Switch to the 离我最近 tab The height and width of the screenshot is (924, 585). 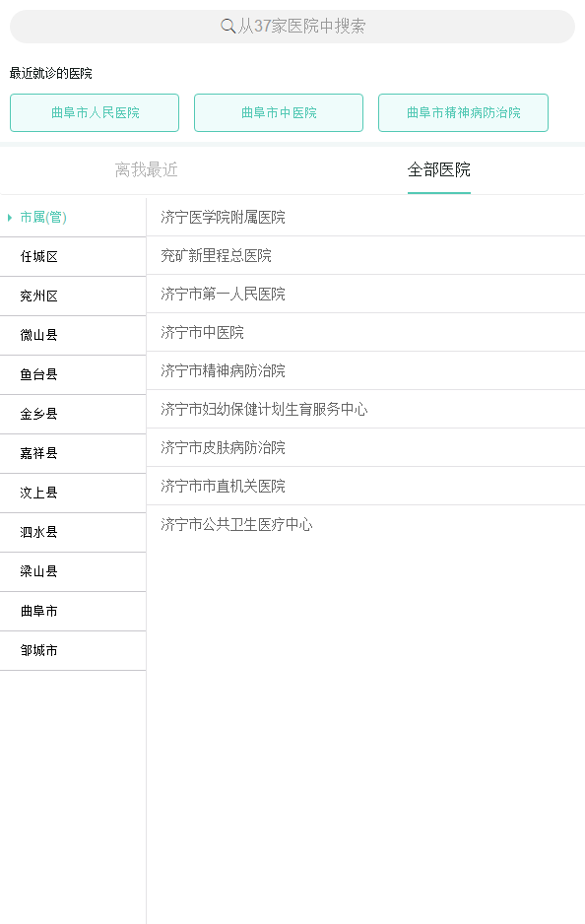(x=146, y=169)
